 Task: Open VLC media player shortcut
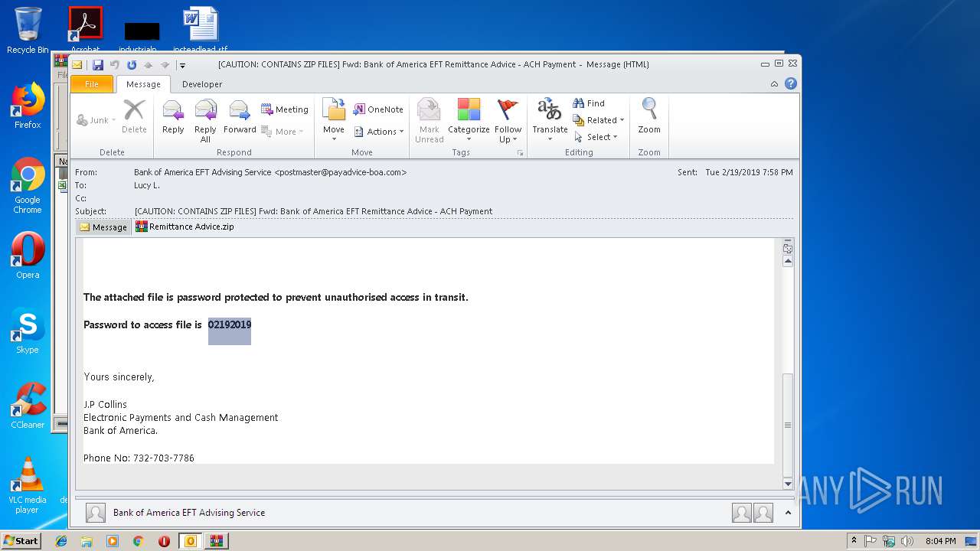coord(28,485)
